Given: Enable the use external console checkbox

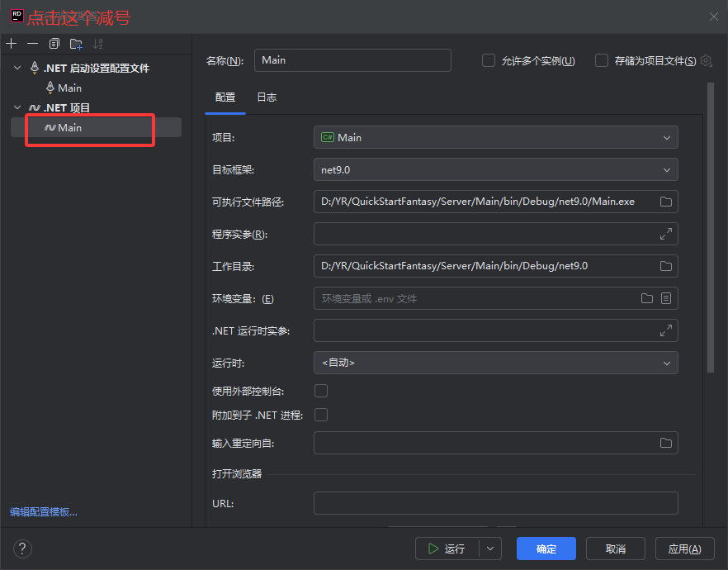Looking at the screenshot, I should 321,390.
